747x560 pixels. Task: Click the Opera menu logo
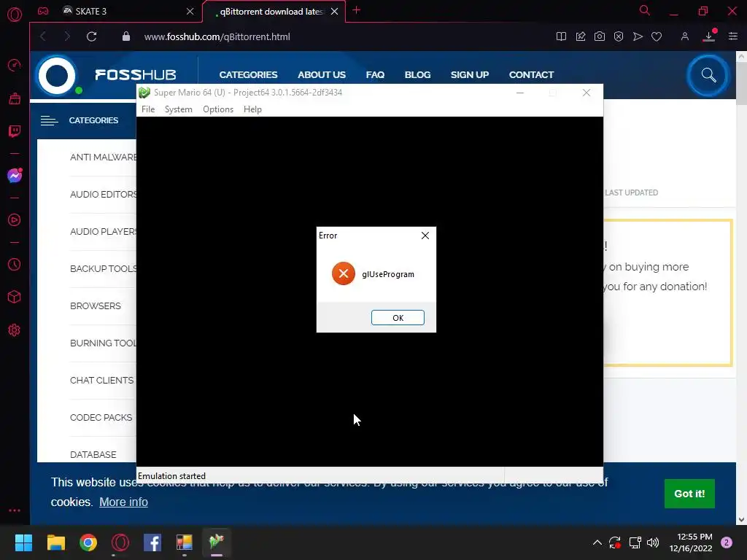tap(15, 15)
